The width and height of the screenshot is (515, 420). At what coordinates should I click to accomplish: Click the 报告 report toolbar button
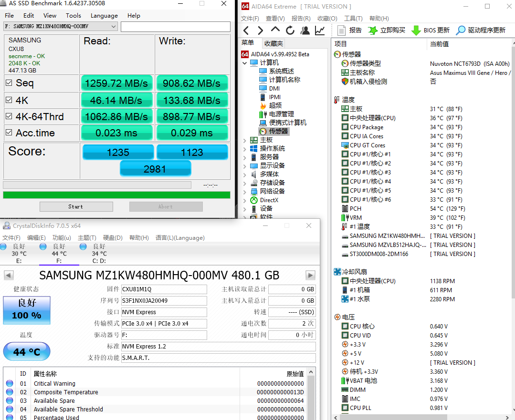(349, 31)
